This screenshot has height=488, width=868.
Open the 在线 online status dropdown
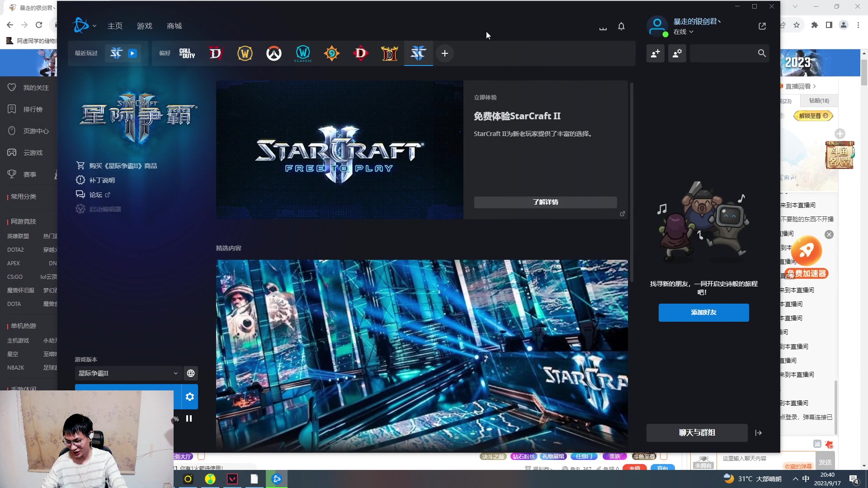point(683,32)
